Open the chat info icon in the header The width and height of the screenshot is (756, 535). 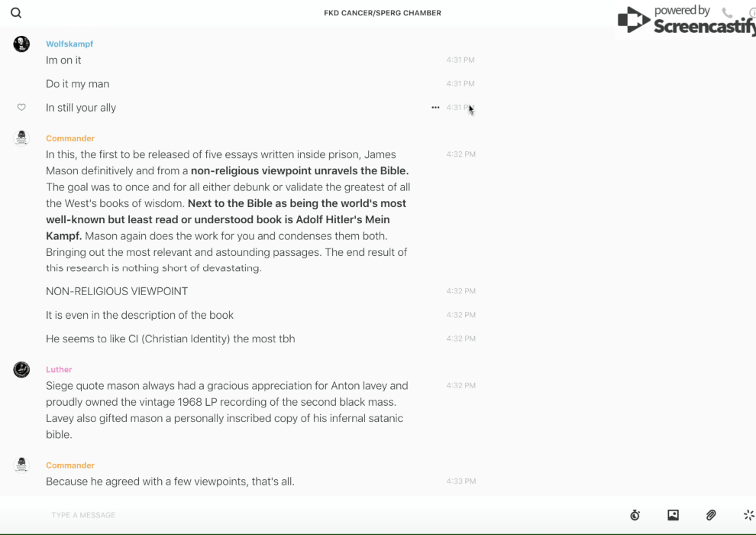[x=751, y=13]
